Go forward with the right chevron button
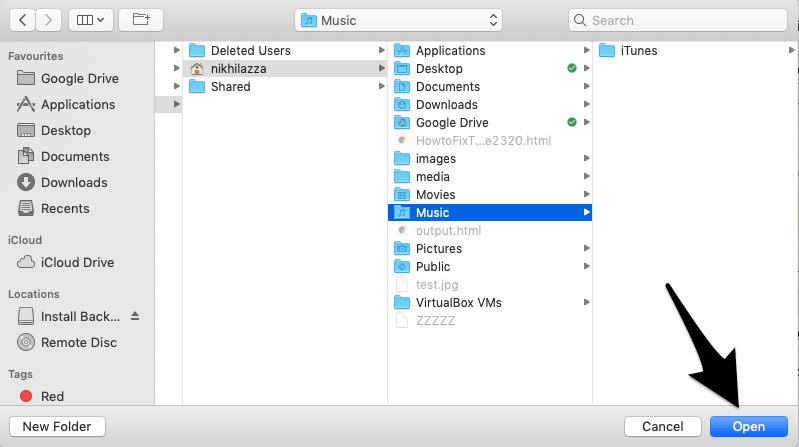Image resolution: width=799 pixels, height=447 pixels. pos(48,20)
